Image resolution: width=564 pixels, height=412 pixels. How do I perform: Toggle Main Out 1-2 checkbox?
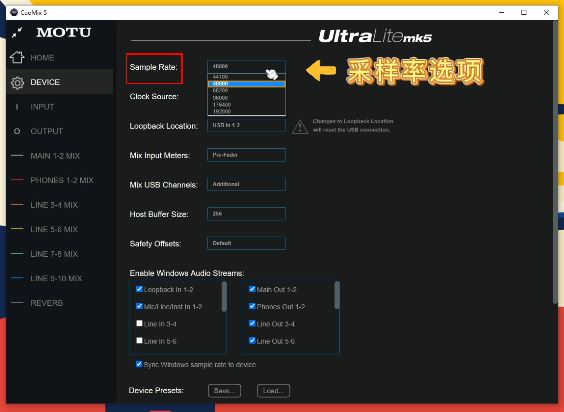point(252,289)
